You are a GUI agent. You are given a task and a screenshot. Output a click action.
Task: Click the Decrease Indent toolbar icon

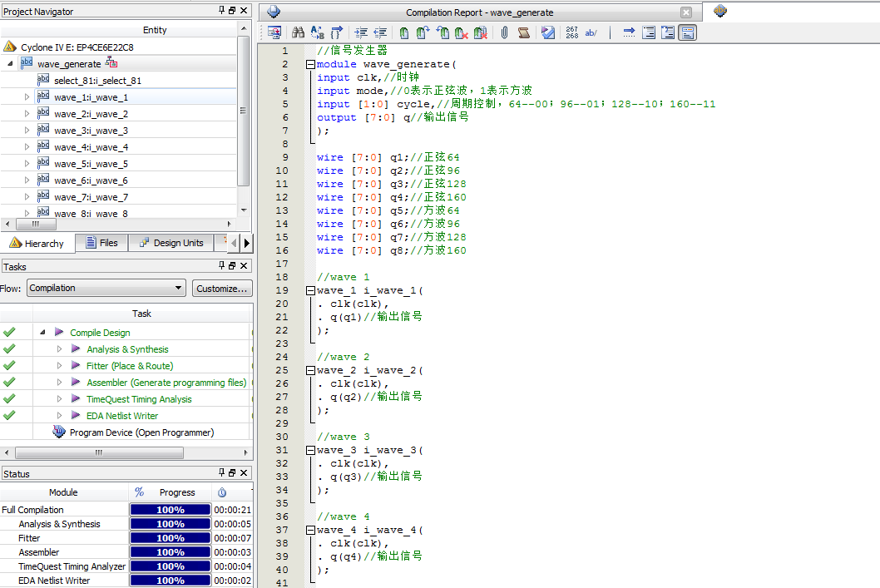pos(380,33)
